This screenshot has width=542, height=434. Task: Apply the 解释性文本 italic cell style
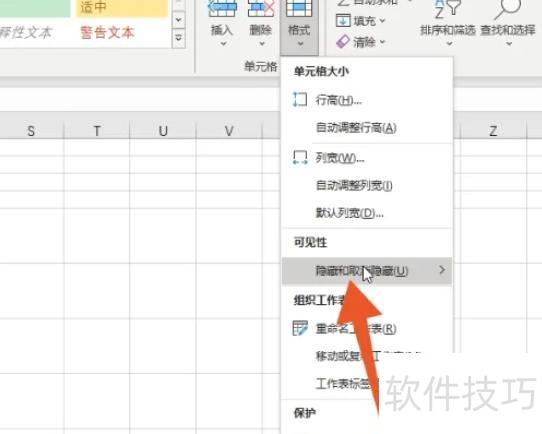[x=26, y=32]
